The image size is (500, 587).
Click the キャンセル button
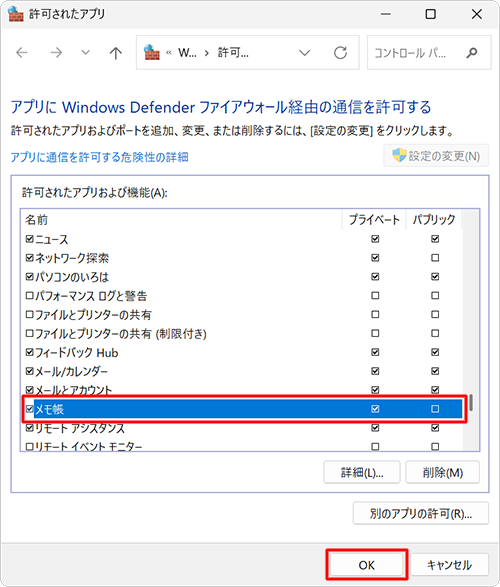click(449, 565)
